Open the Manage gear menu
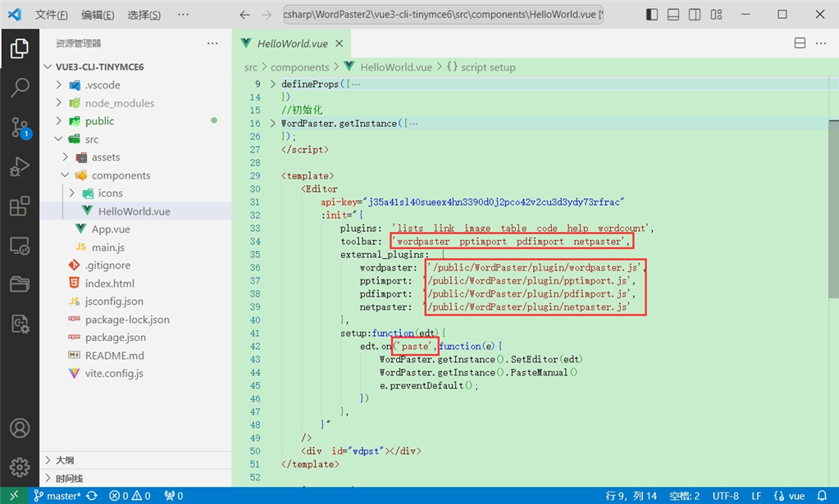 20,469
